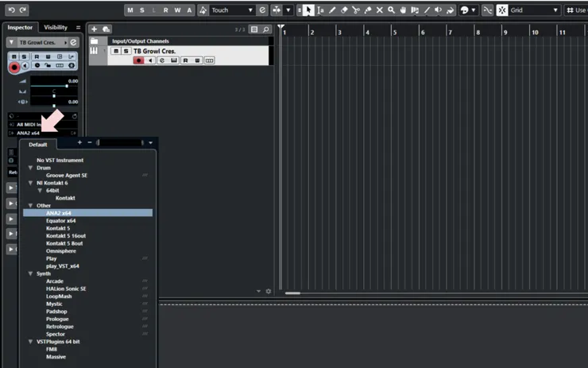Select the Split scissors tool

[356, 10]
